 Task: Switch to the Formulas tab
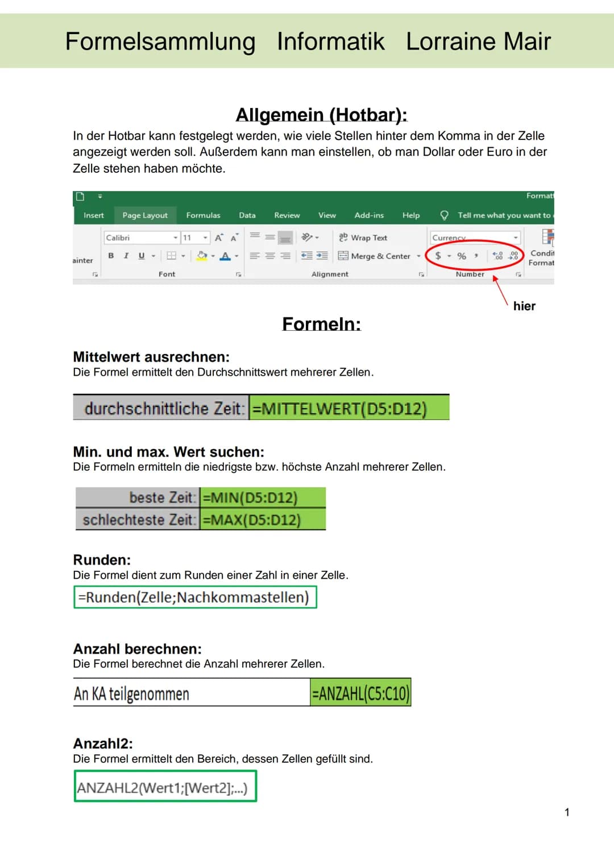(x=203, y=215)
